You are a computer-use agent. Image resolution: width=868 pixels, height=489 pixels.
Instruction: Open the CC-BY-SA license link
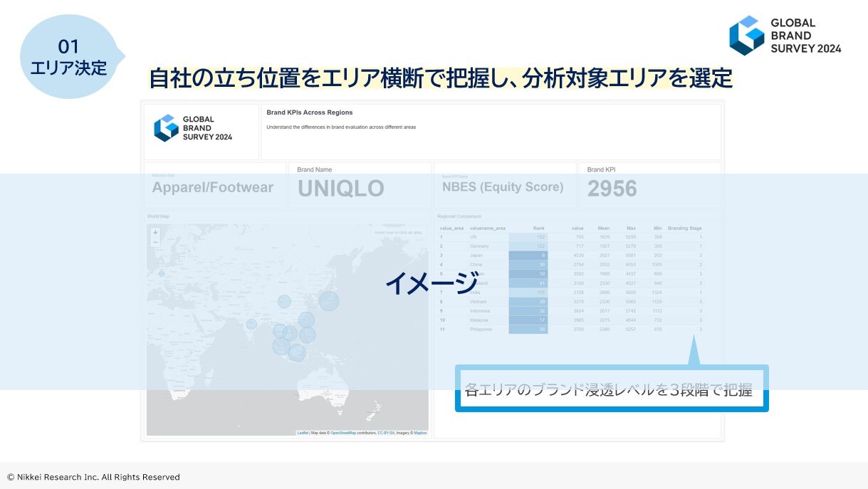pos(387,433)
